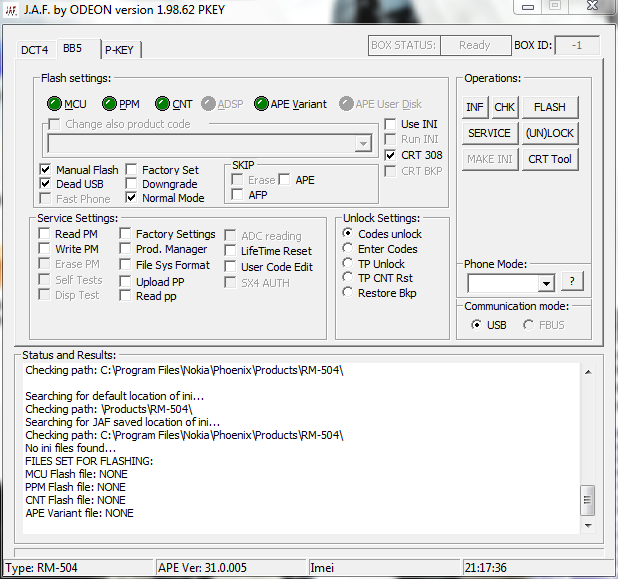Click the Phone Mode question mark button
618x579 pixels.
click(x=572, y=281)
